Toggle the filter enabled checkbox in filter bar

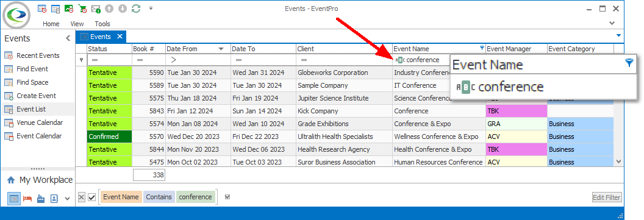pyautogui.click(x=92, y=197)
